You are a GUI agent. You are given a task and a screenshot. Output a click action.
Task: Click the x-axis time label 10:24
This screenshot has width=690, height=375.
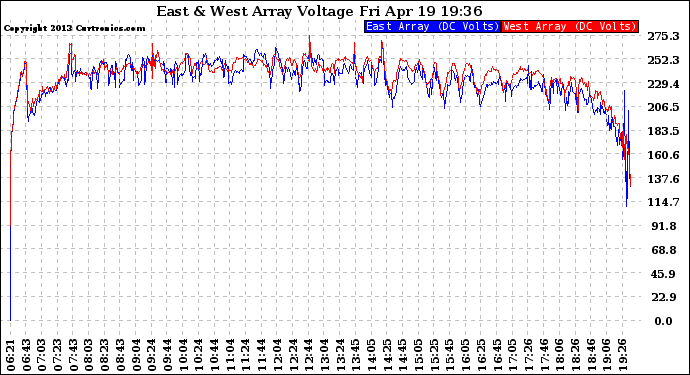coord(198,355)
